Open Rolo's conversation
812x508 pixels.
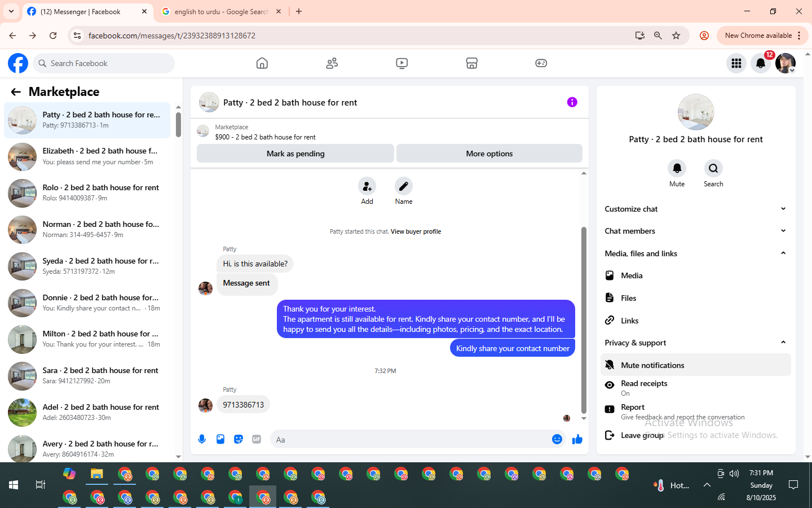tap(87, 193)
